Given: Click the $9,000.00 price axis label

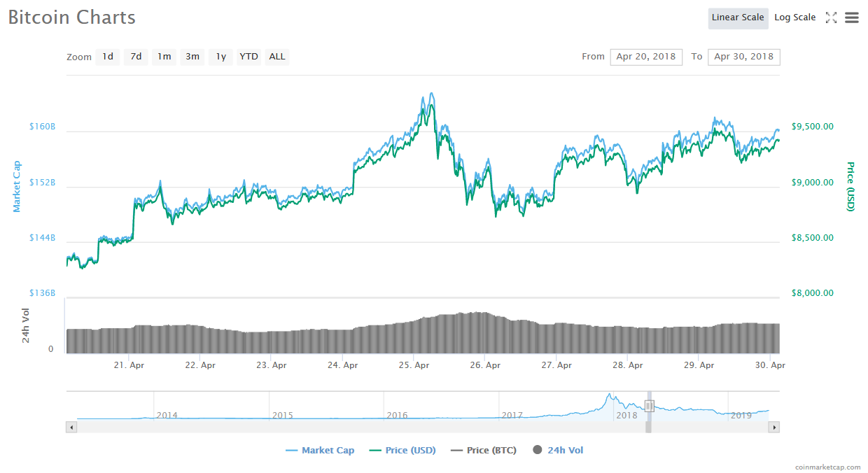Looking at the screenshot, I should tap(813, 183).
